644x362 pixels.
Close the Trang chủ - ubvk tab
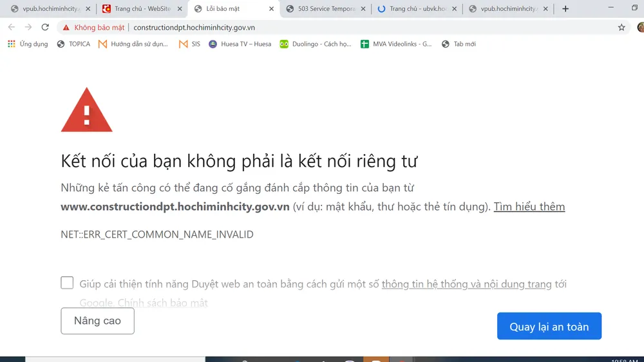(x=454, y=8)
